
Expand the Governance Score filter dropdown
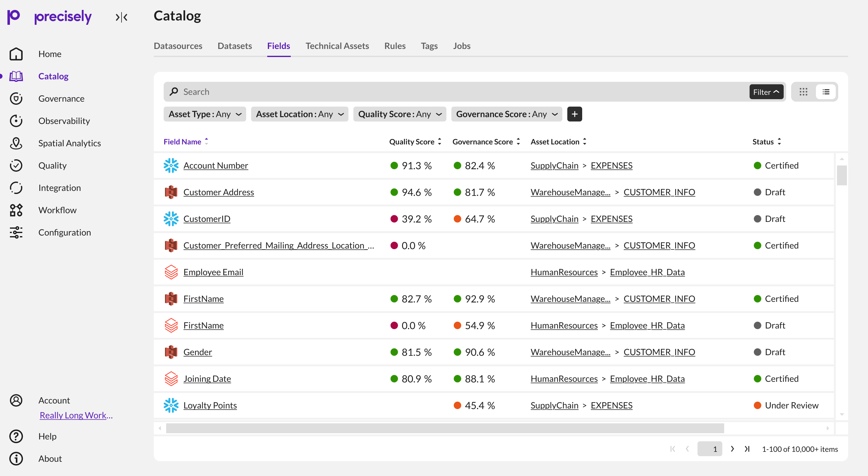(507, 114)
